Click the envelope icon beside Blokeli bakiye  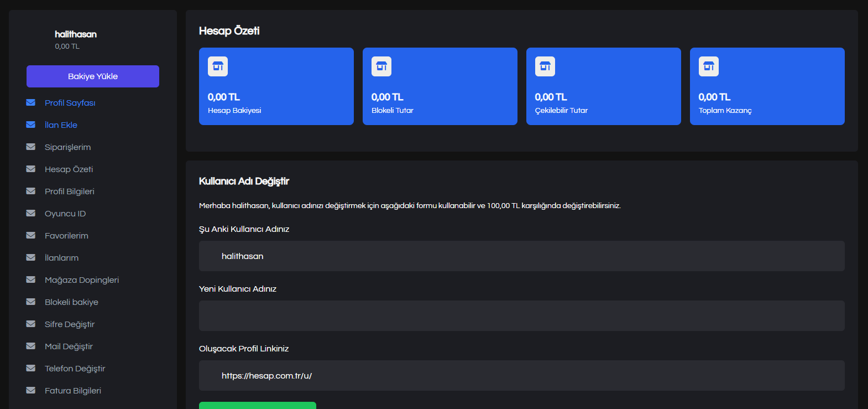click(x=31, y=302)
